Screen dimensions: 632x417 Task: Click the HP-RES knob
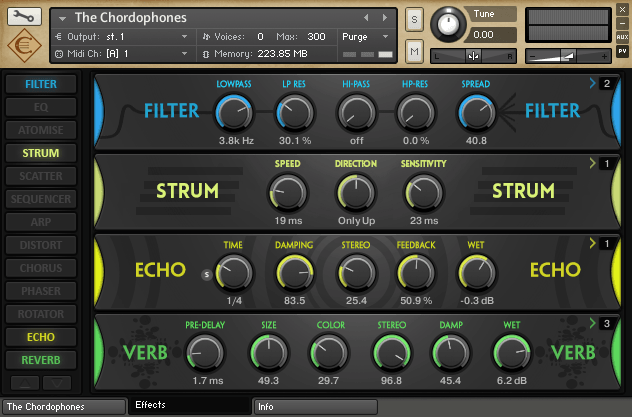pyautogui.click(x=416, y=113)
